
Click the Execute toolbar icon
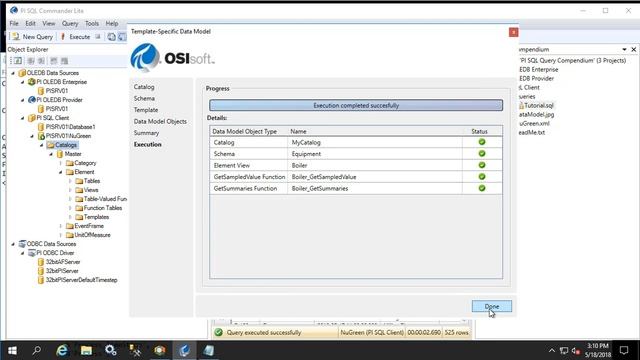(63, 37)
